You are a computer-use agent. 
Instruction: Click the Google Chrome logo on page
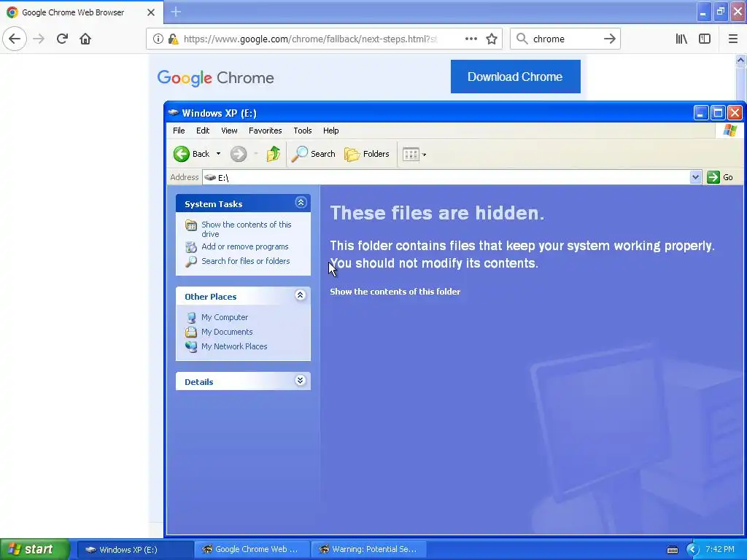point(215,77)
